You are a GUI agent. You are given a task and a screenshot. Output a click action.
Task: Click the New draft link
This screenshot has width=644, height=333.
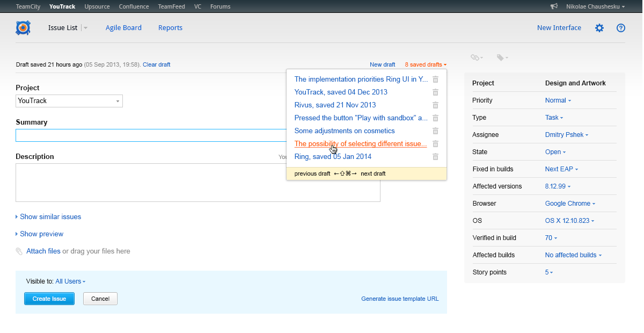point(383,64)
